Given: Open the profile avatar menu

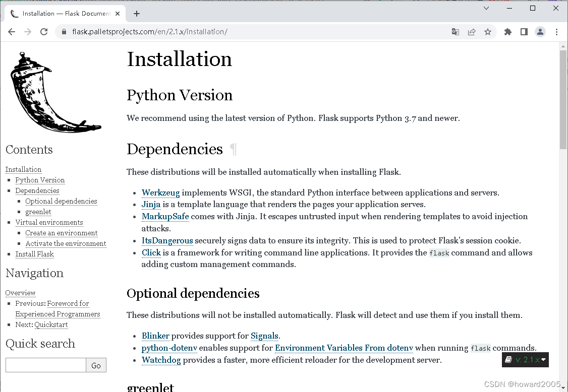Looking at the screenshot, I should pyautogui.click(x=540, y=32).
